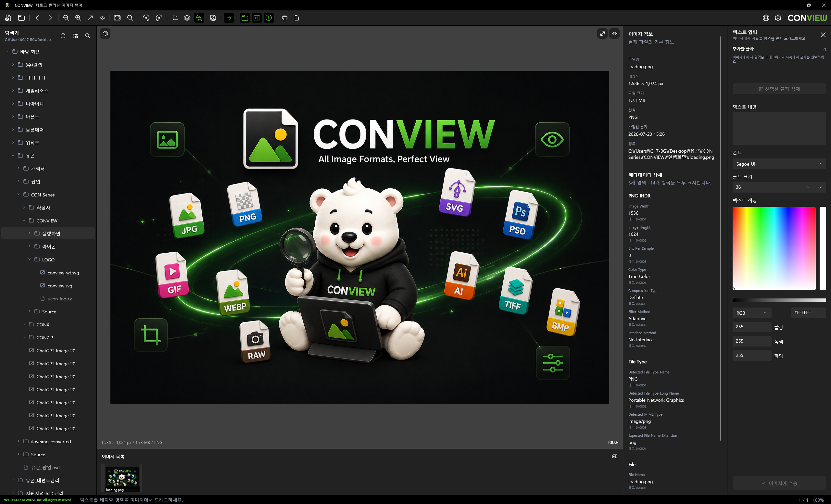
Task: Click the #FFFFFF hex color field
Action: tap(808, 313)
